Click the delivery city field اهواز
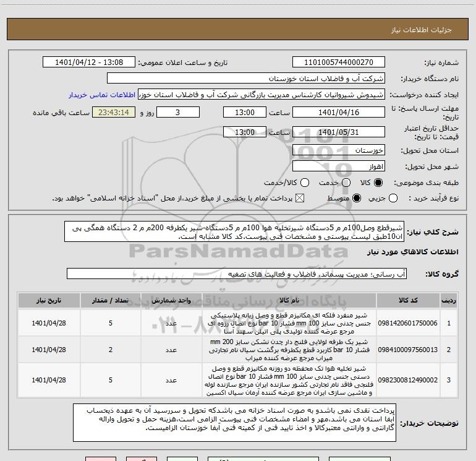 tap(339, 166)
